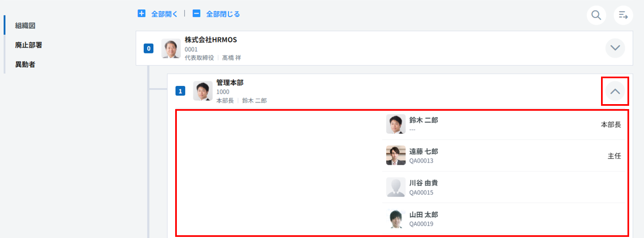644x238 pixels.
Task: Click the level 1 badge icon
Action: 180,91
